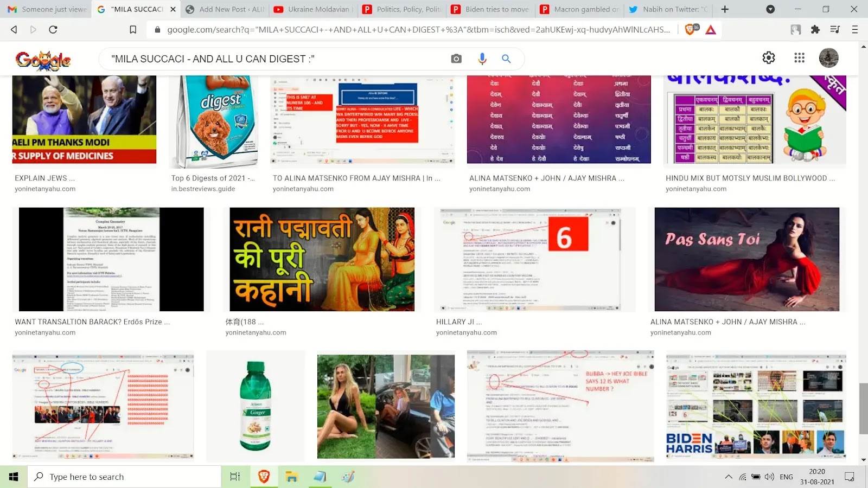Open a new browser tab
The height and width of the screenshot is (488, 868).
(x=725, y=9)
